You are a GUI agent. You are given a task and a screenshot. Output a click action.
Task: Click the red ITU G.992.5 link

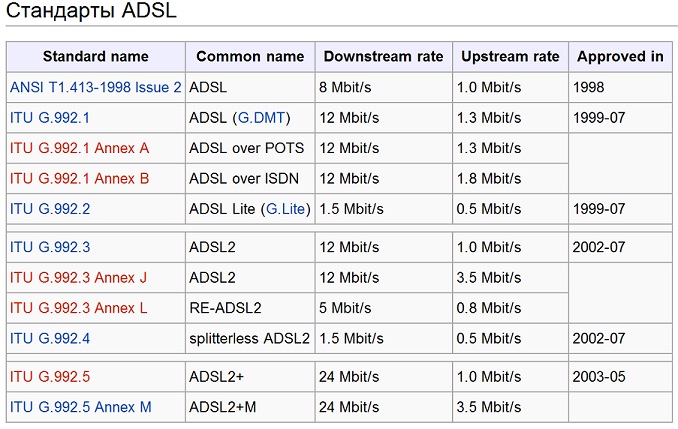(50, 377)
